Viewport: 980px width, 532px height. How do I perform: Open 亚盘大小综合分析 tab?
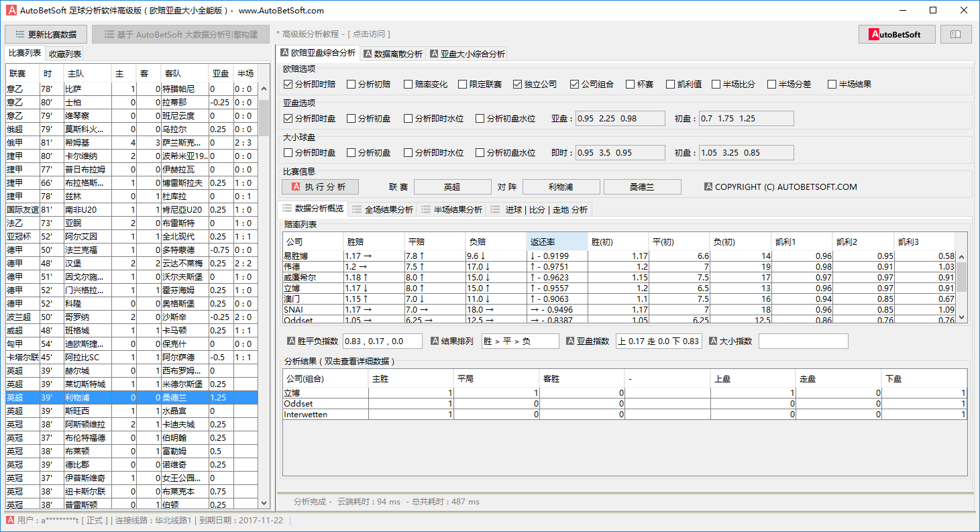(x=468, y=54)
